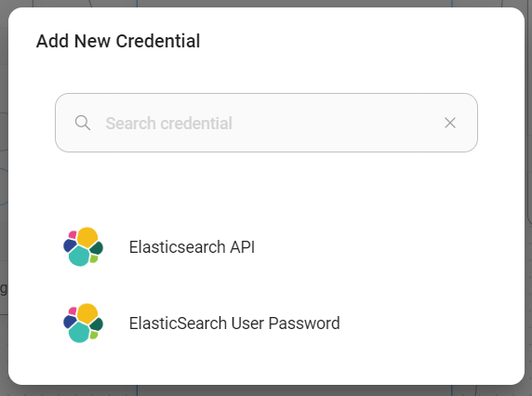Click the Add New Credential dialog title
Screen dimensions: 532x396
click(118, 41)
